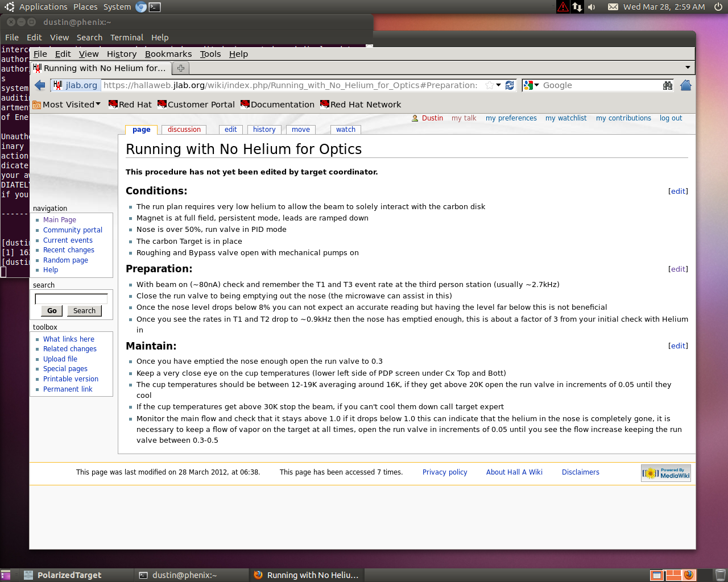Click the Chromium launcher icon in top panel
The width and height of the screenshot is (728, 582).
coord(141,7)
